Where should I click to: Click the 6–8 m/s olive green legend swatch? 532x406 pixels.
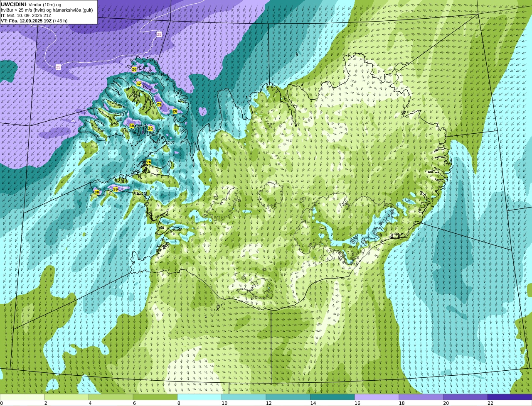pyautogui.click(x=155, y=397)
